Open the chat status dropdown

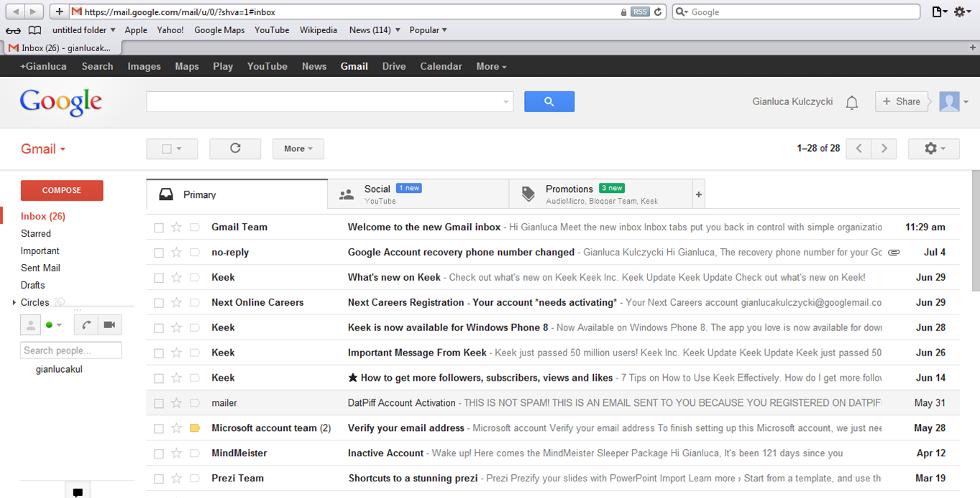click(x=54, y=325)
